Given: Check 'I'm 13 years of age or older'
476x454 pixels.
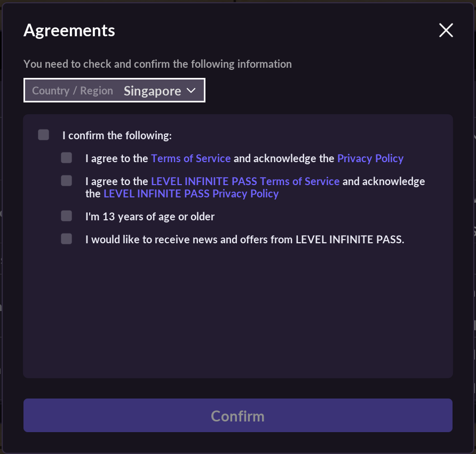Looking at the screenshot, I should pyautogui.click(x=66, y=216).
